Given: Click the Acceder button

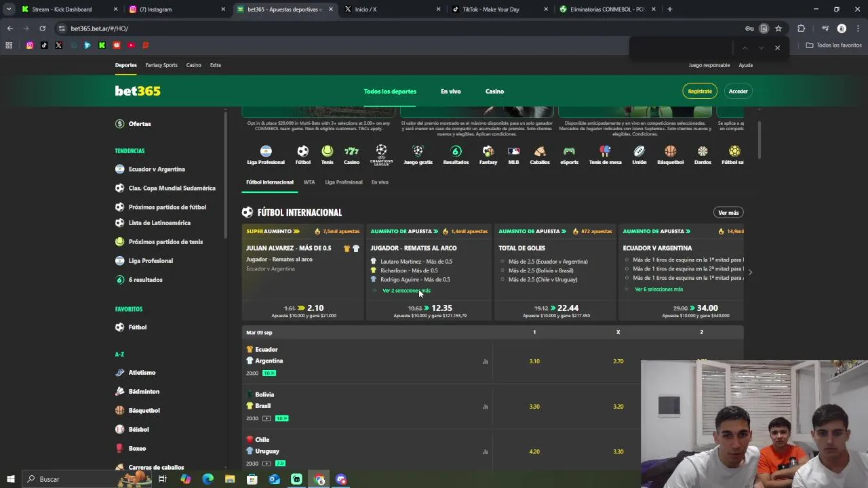Looking at the screenshot, I should (x=738, y=91).
